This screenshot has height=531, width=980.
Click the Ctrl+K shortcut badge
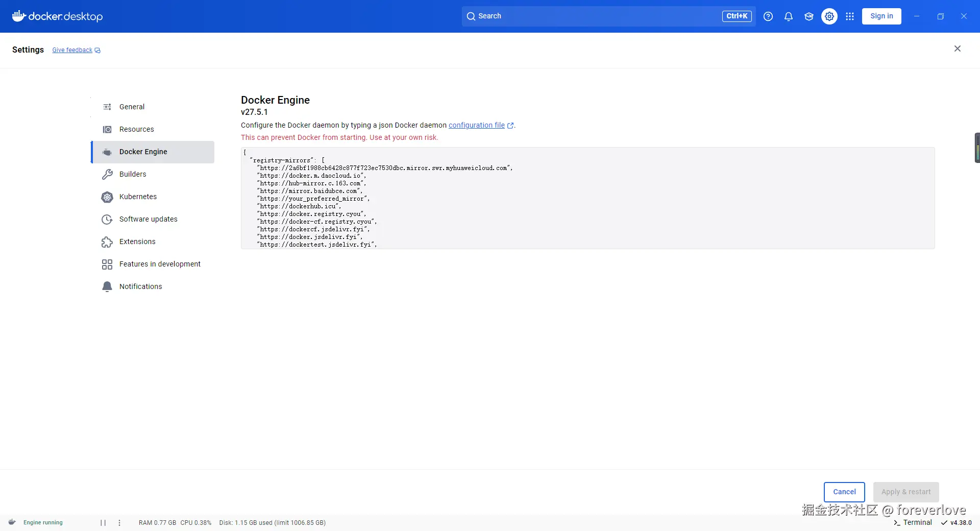pos(737,16)
